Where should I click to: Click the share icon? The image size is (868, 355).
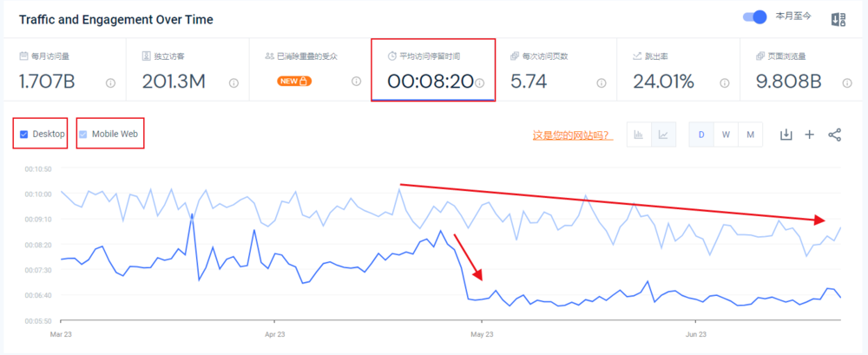[834, 135]
